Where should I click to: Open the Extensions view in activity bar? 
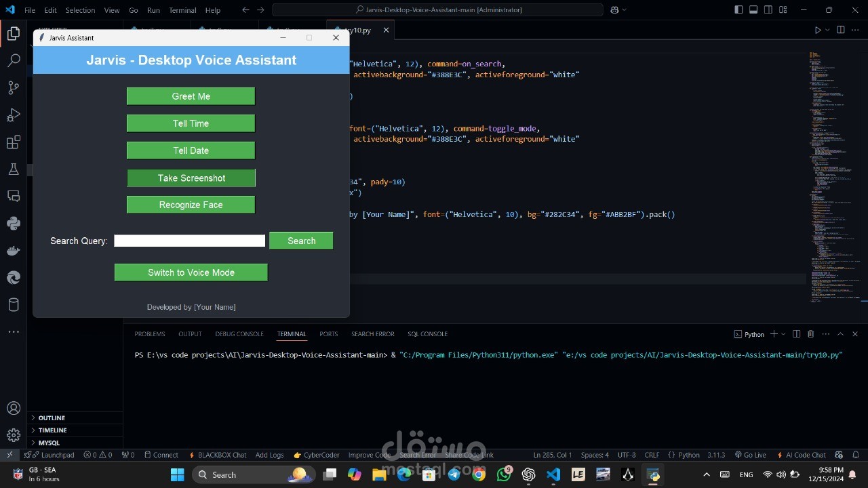click(14, 142)
